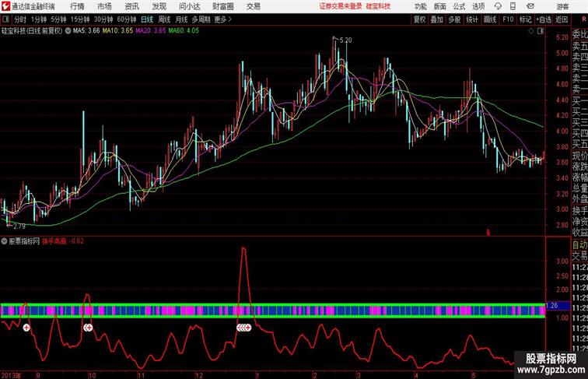Image resolution: width=588 pixels, height=379 pixels.
Task: Open the 发现 menu
Action: coord(159,6)
